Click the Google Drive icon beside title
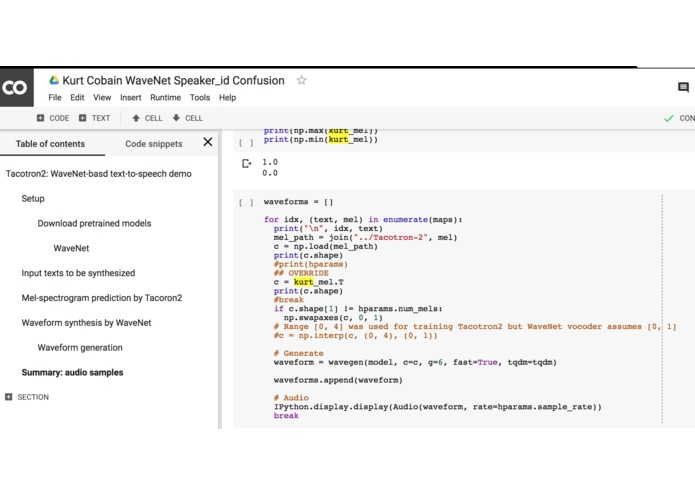Image resolution: width=695 pixels, height=494 pixels. (54, 80)
